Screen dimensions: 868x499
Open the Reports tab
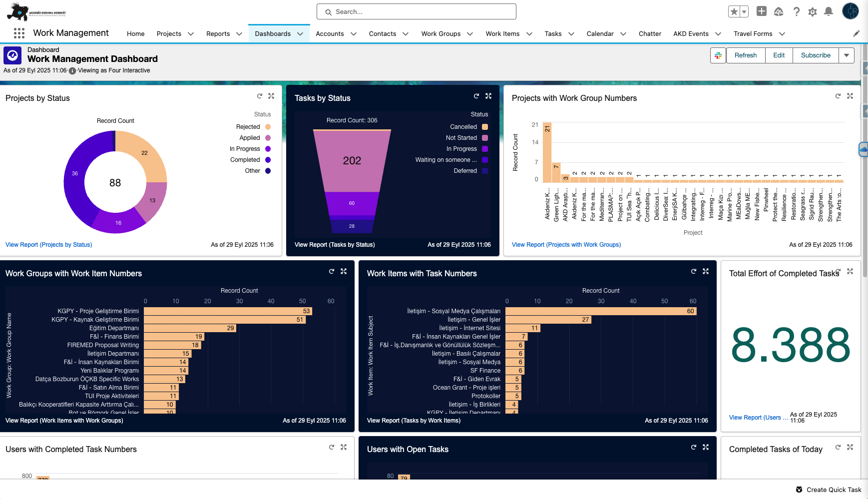(218, 34)
